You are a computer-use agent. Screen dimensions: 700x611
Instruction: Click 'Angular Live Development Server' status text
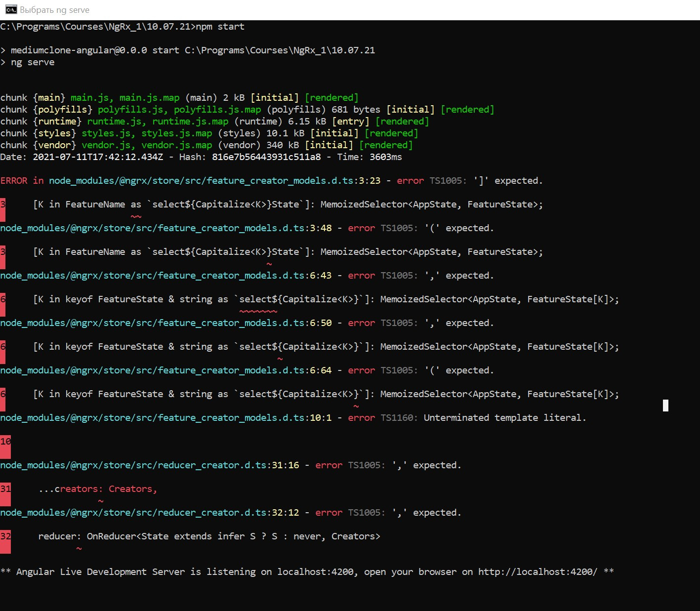100,572
